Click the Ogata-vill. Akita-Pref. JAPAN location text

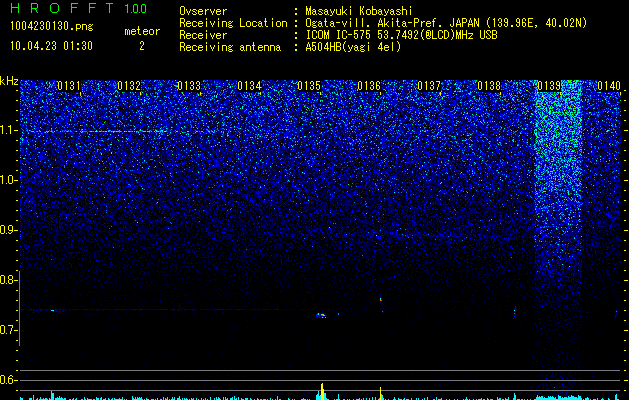point(446,23)
